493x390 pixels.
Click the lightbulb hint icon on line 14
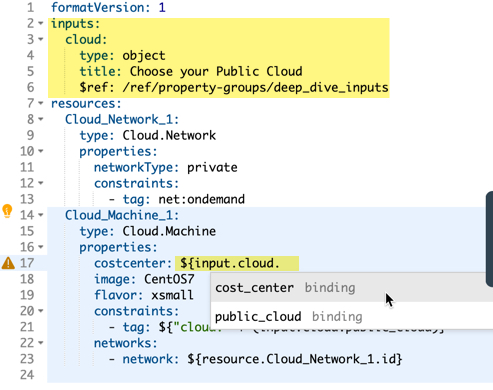coord(7,211)
